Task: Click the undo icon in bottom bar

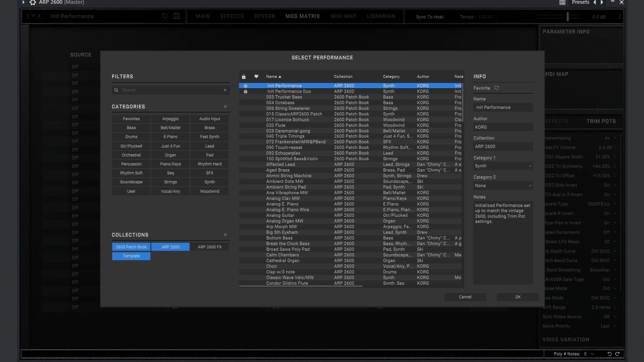Action: 609,354
